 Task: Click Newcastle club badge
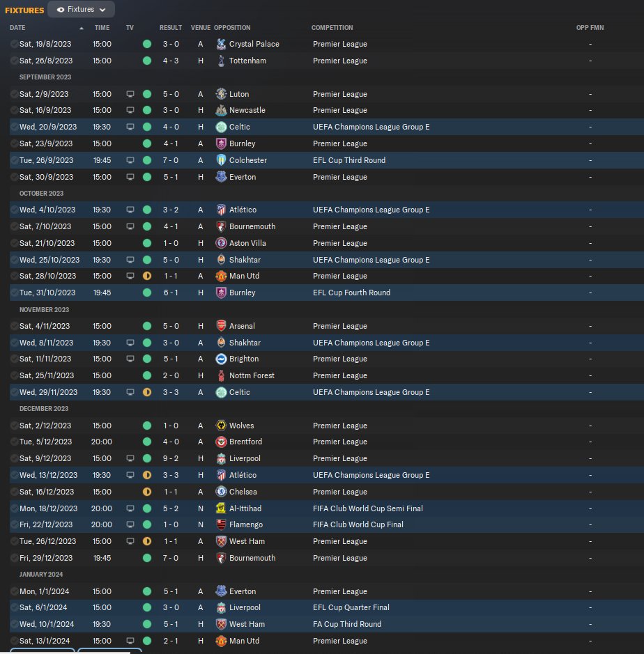221,110
